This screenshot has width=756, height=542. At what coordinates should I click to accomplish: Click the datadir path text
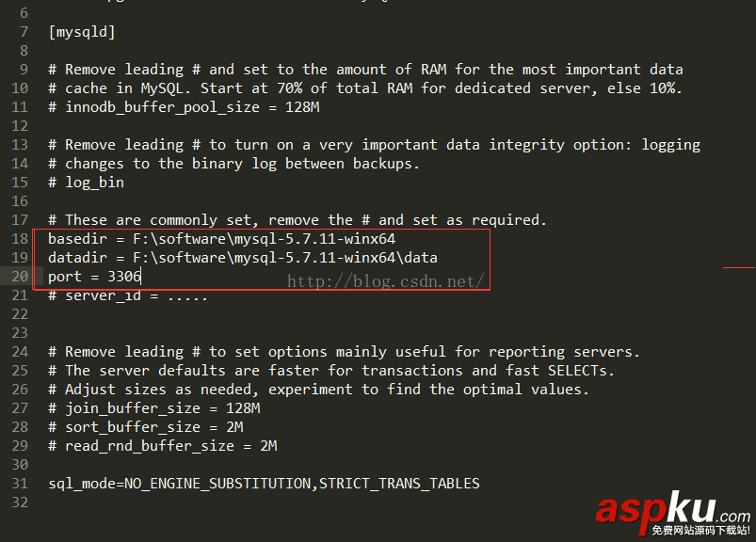click(285, 258)
